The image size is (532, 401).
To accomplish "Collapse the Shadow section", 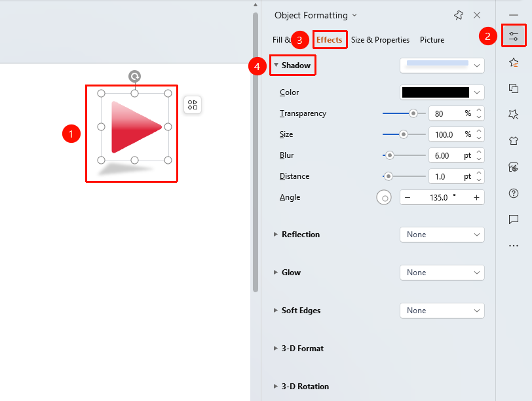I will [x=276, y=65].
